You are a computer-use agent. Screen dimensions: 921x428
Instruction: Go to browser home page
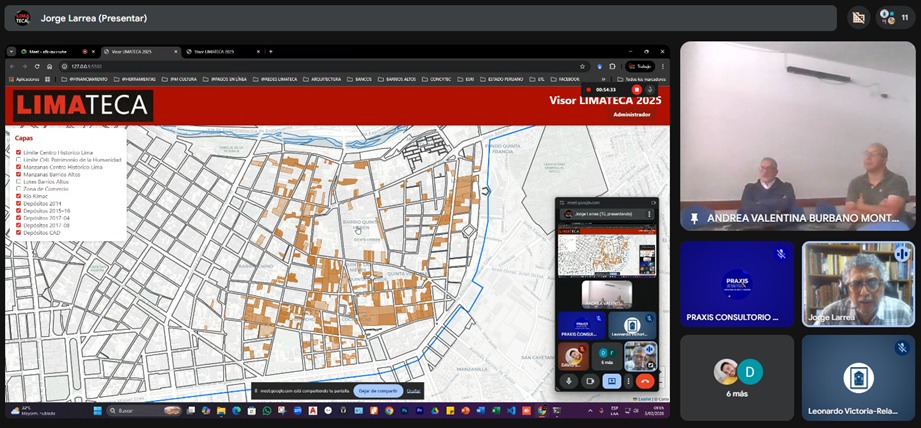(x=49, y=66)
